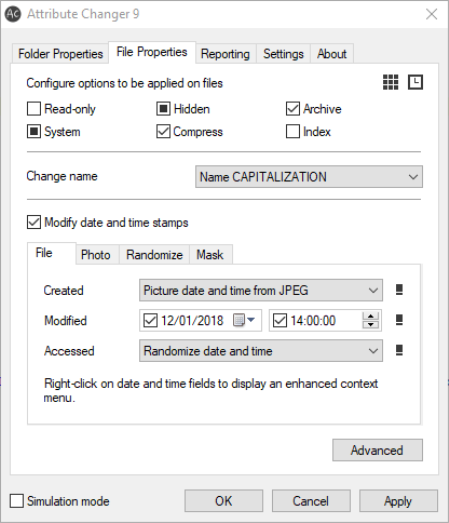Image resolution: width=449 pixels, height=523 pixels.
Task: Click the grid icon near top right
Action: tap(390, 82)
